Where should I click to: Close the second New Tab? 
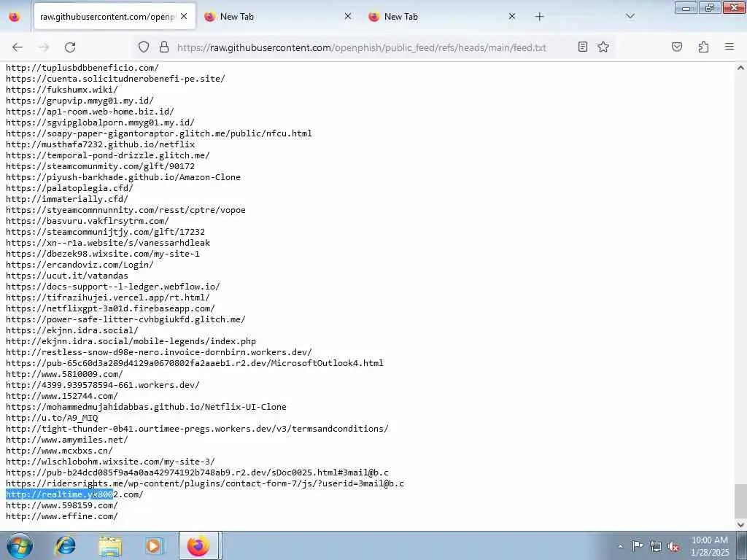coord(348,17)
